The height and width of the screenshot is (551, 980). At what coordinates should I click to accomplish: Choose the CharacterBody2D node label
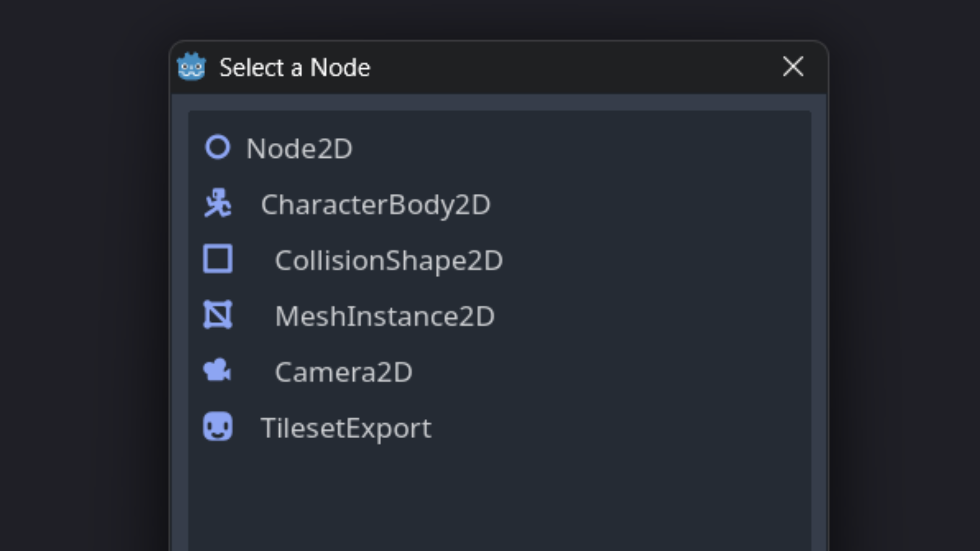coord(375,205)
